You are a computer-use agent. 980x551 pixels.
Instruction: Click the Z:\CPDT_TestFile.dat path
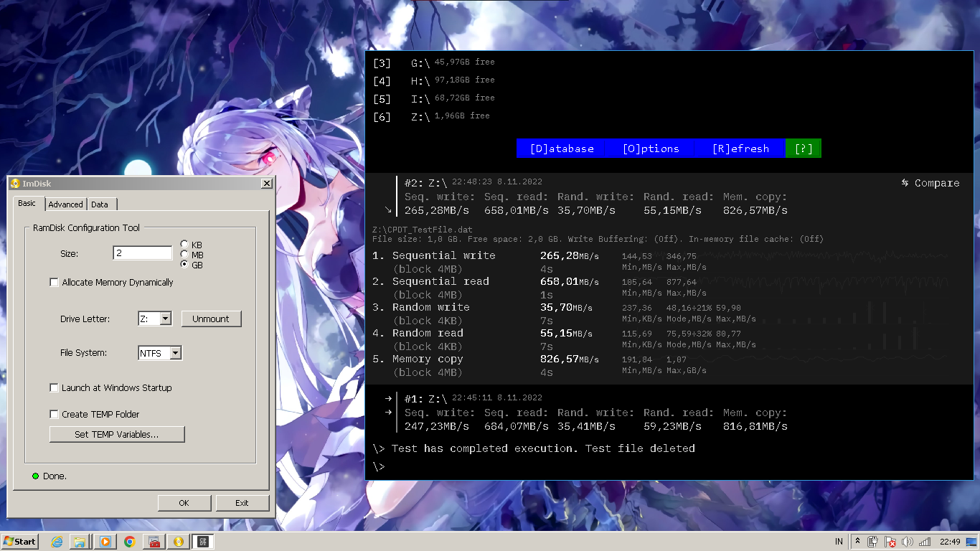click(423, 230)
